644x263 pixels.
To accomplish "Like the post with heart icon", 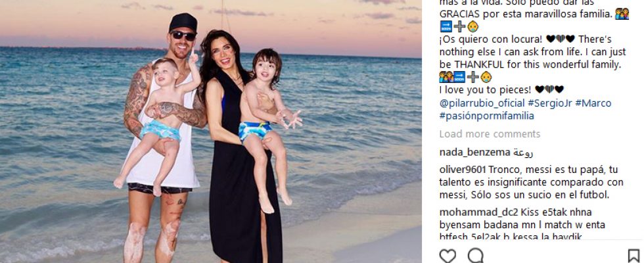I will (448, 256).
